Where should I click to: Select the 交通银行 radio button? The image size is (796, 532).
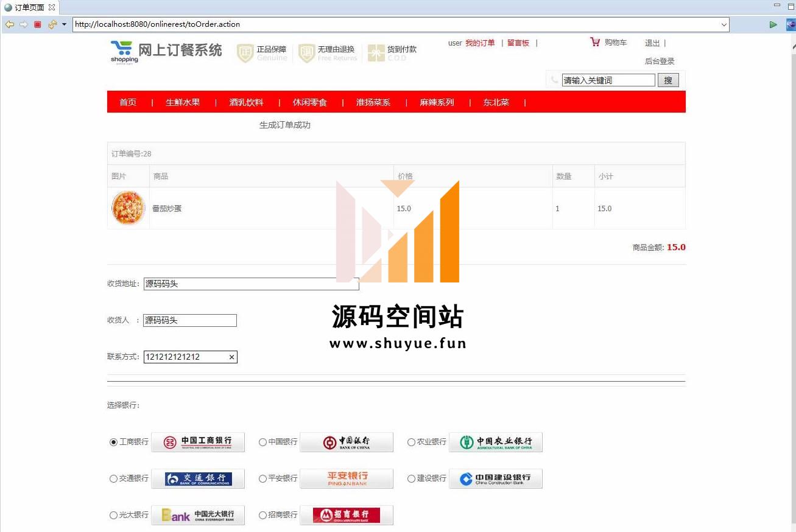pos(113,479)
